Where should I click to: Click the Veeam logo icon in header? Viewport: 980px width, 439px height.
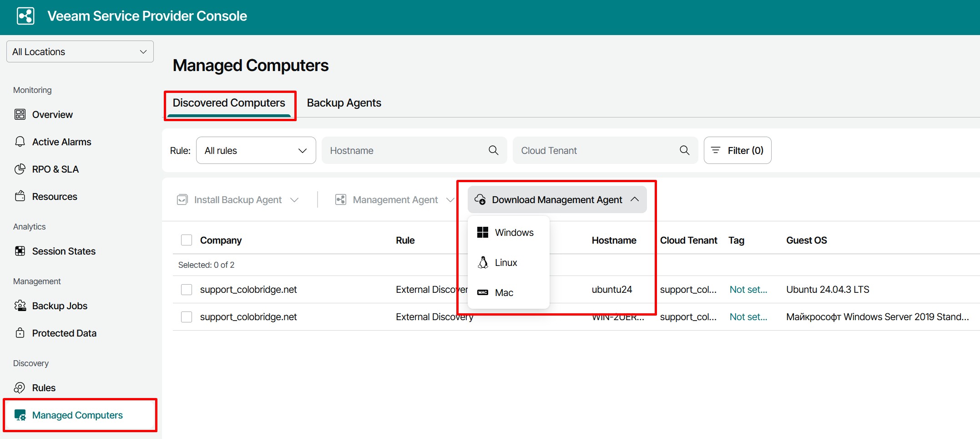point(25,16)
